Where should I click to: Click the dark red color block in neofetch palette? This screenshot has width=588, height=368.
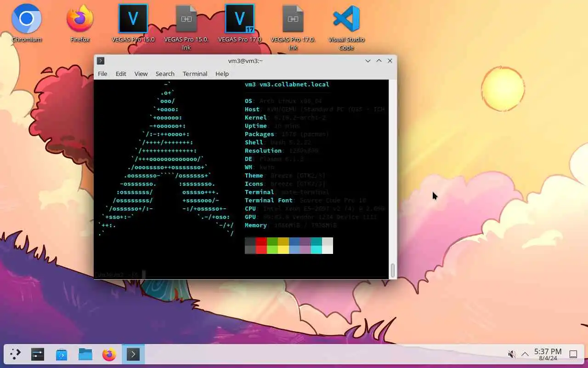(261, 241)
